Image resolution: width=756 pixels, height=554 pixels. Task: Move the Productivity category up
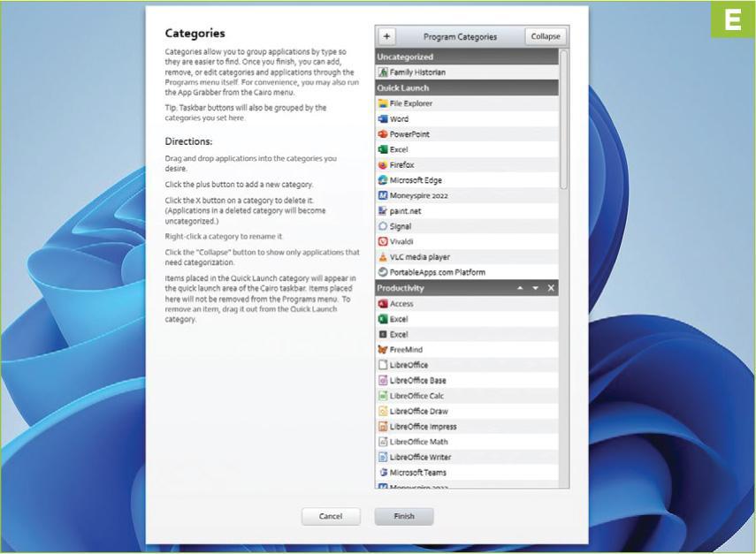(520, 288)
